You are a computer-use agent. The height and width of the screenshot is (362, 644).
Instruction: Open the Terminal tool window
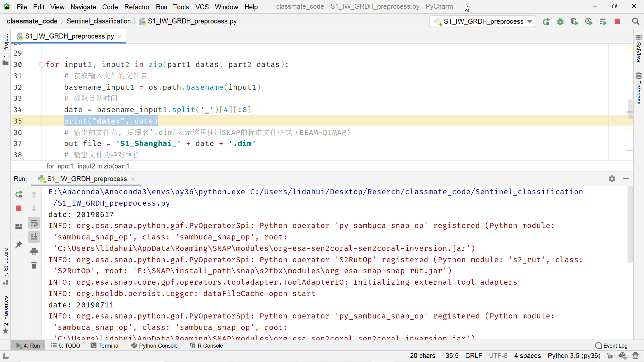105,346
